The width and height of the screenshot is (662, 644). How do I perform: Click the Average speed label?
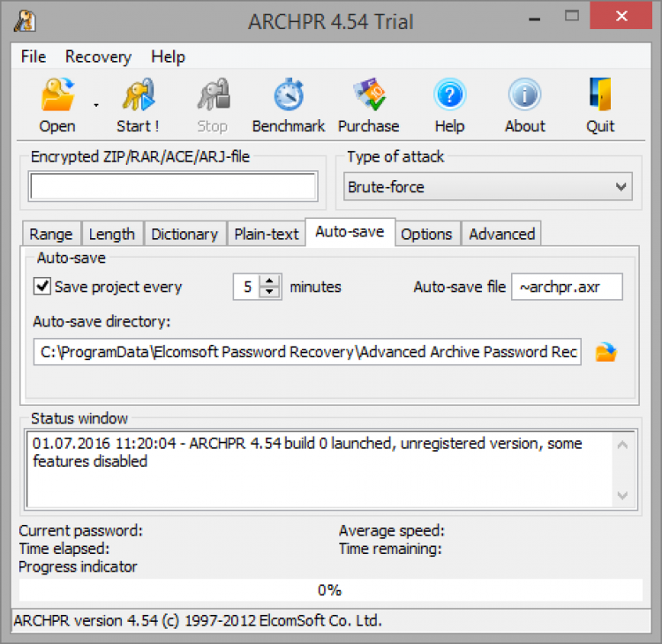[392, 530]
